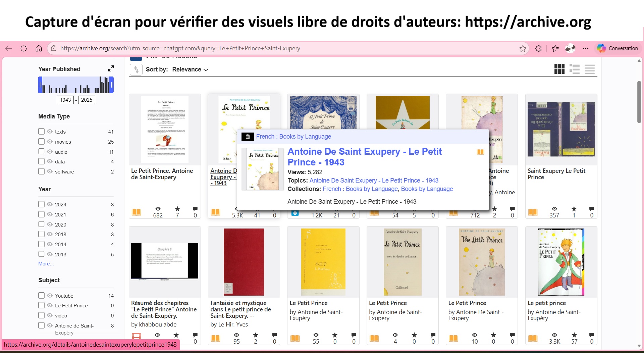Viewport: 644px width, 353px height.
Task: Check the Le Petit Prince subject box
Action: tap(41, 305)
